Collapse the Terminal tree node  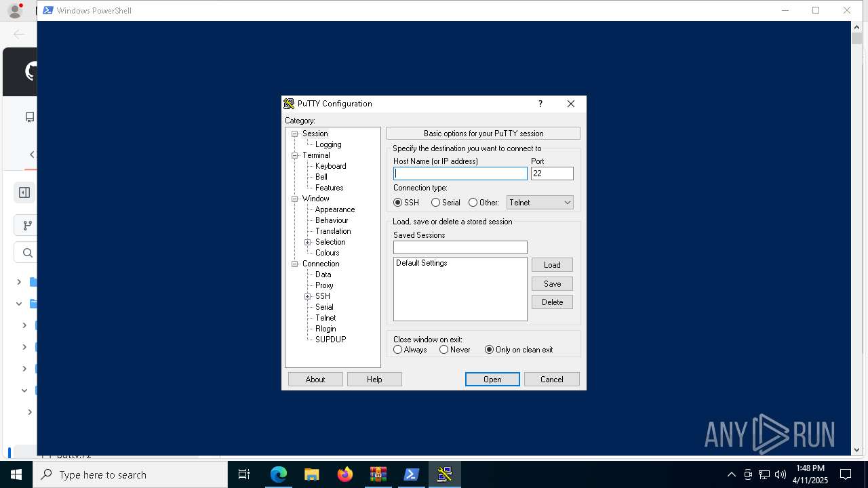click(x=295, y=155)
